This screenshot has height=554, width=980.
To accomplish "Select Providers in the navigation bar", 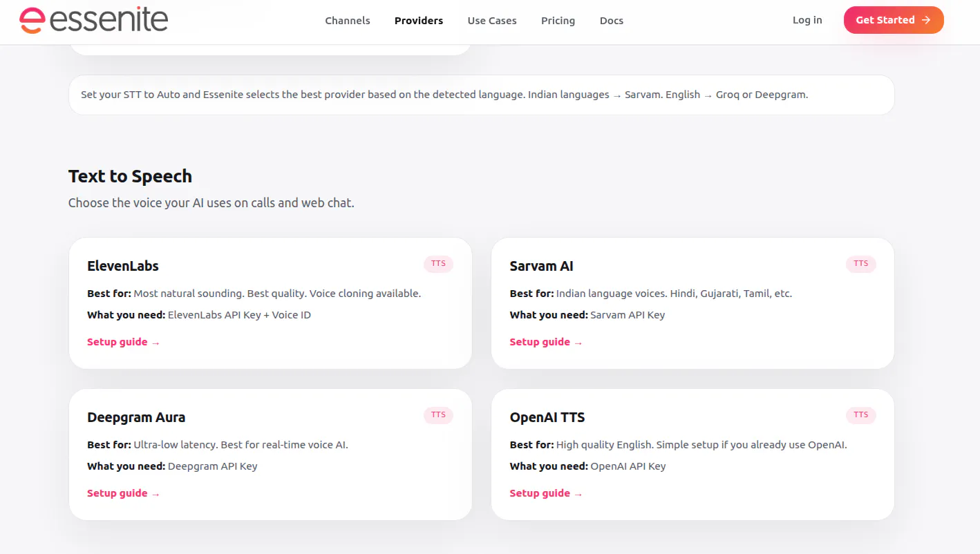I will (x=419, y=21).
